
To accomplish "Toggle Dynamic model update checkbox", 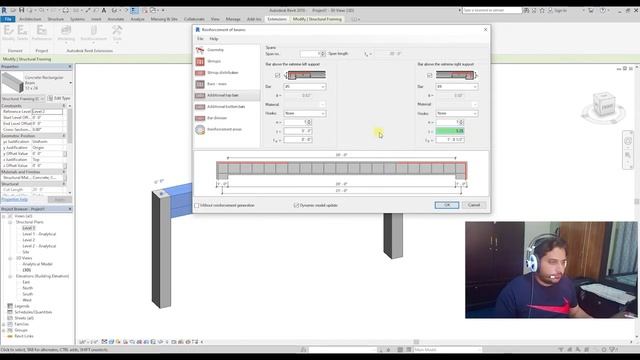I will tap(296, 205).
